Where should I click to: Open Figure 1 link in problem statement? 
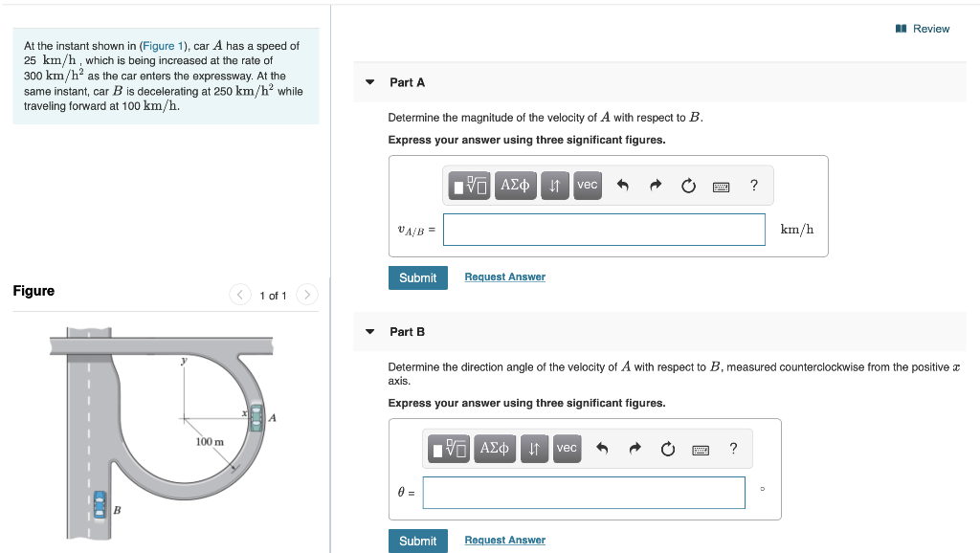tap(163, 46)
